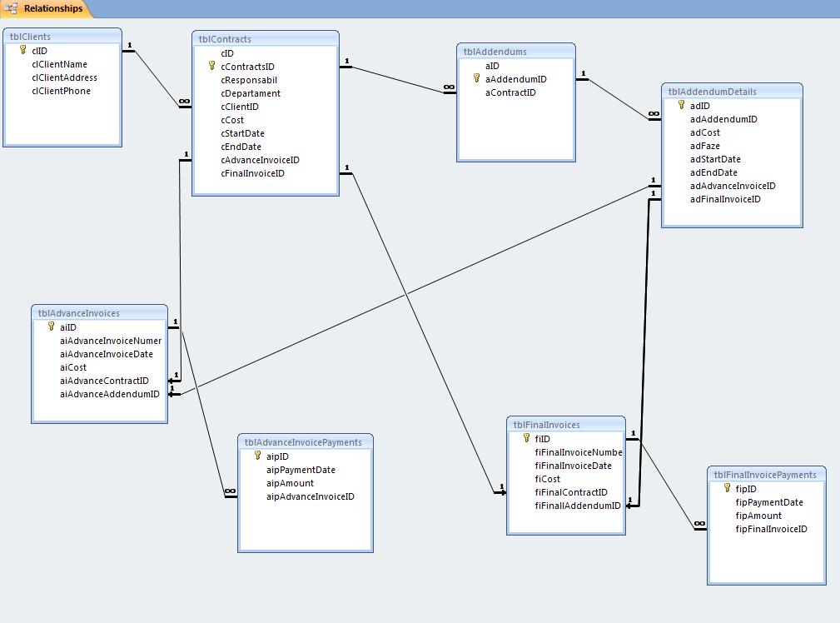Select the fiFinalInvoiceNumber field
This screenshot has width=840, height=623.
(579, 452)
